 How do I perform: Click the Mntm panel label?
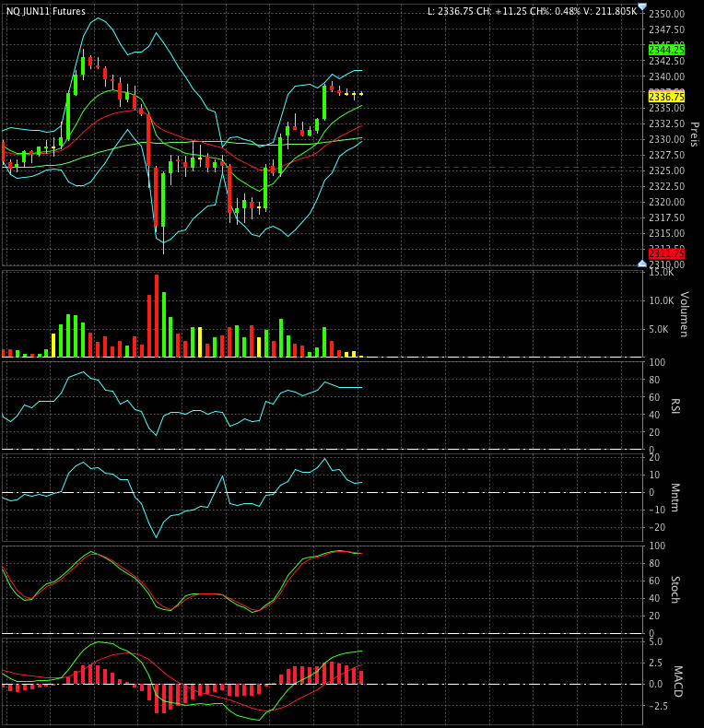pyautogui.click(x=675, y=498)
